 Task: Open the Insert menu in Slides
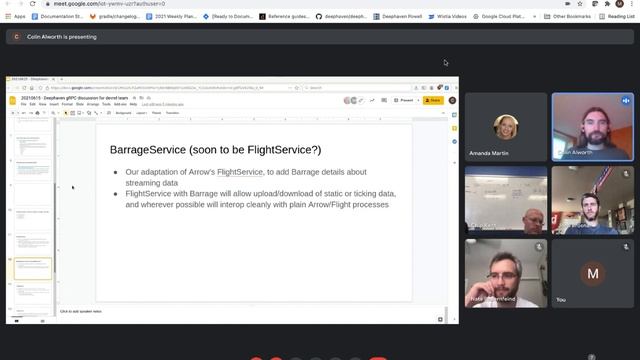pos(54,104)
